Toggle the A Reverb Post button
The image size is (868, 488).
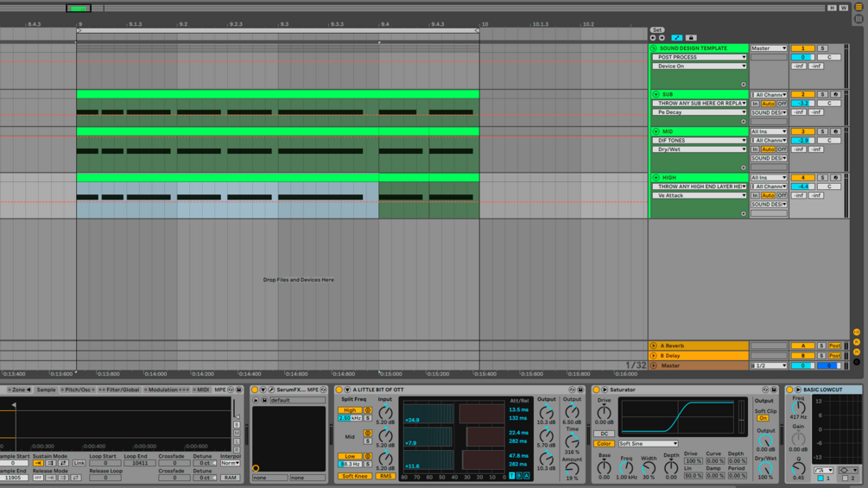pyautogui.click(x=835, y=345)
